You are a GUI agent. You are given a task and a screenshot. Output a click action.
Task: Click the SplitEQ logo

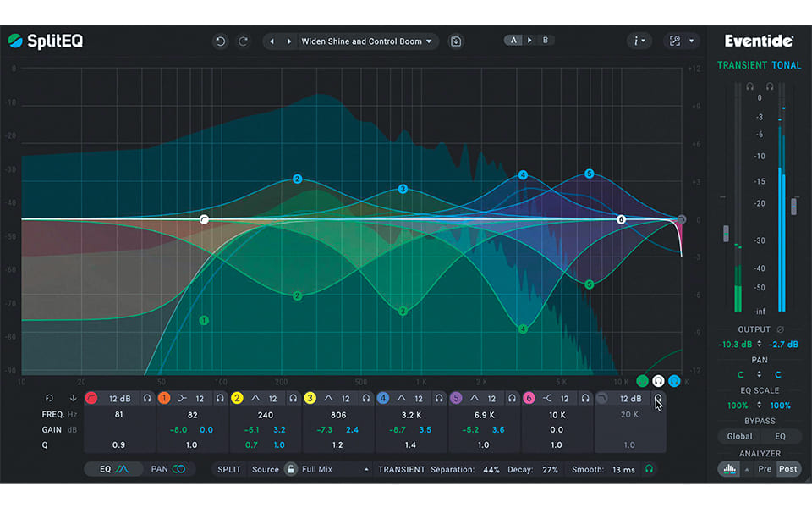(x=46, y=41)
